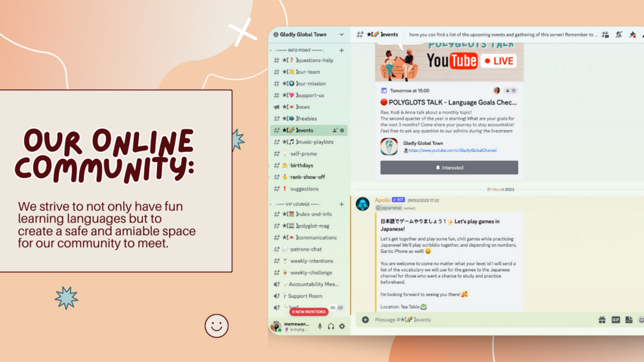Screen dimensions: 644x362
Task: Toggle headphones deafen in user panel
Action: coord(331,327)
